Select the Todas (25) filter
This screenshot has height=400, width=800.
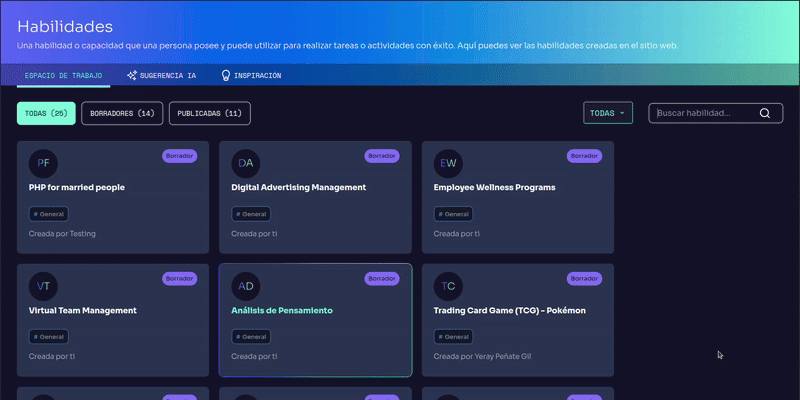click(x=45, y=114)
